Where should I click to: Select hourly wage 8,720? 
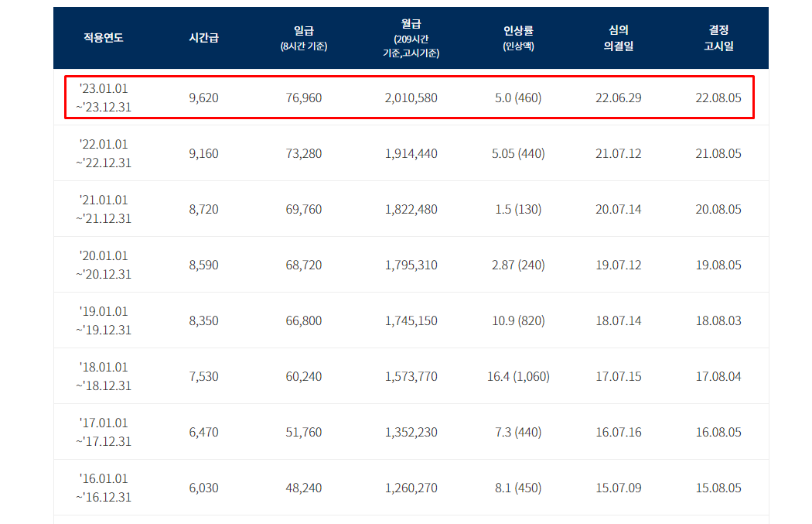pyautogui.click(x=203, y=210)
